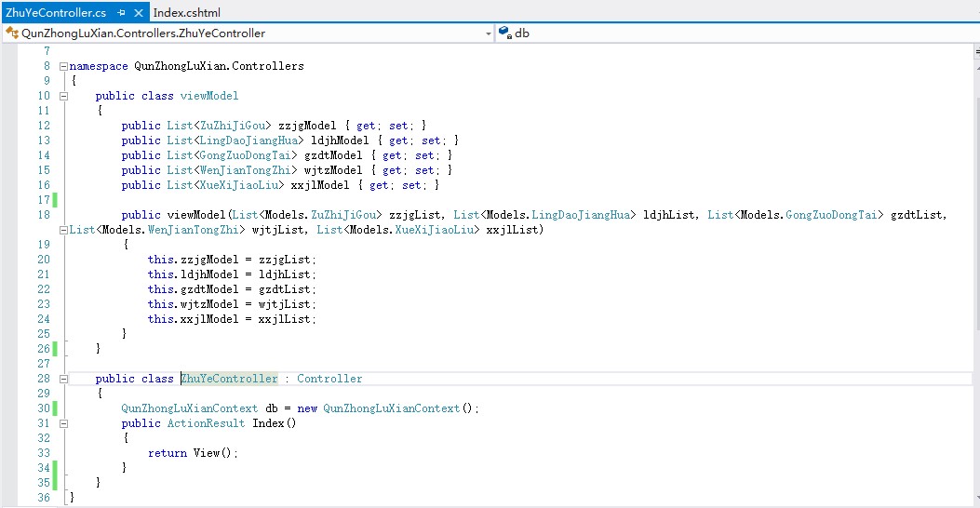Click line number 36 in the margin
This screenshot has width=980, height=508.
44,498
